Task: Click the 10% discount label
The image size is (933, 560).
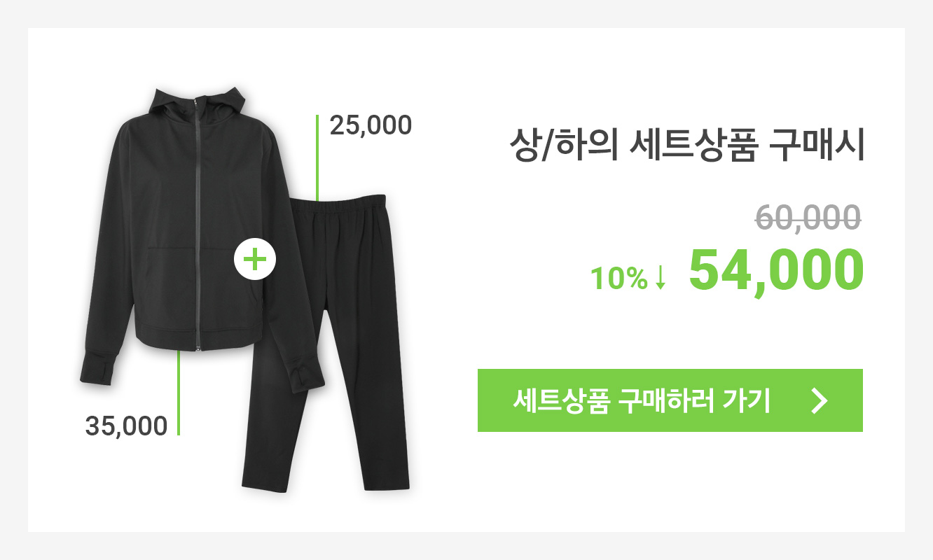Action: 619,279
